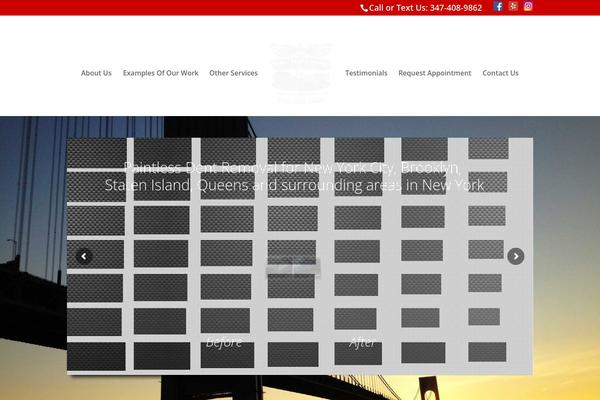Viewport: 600px width, 400px height.
Task: Open the Instagram profile icon
Action: pyautogui.click(x=528, y=6)
